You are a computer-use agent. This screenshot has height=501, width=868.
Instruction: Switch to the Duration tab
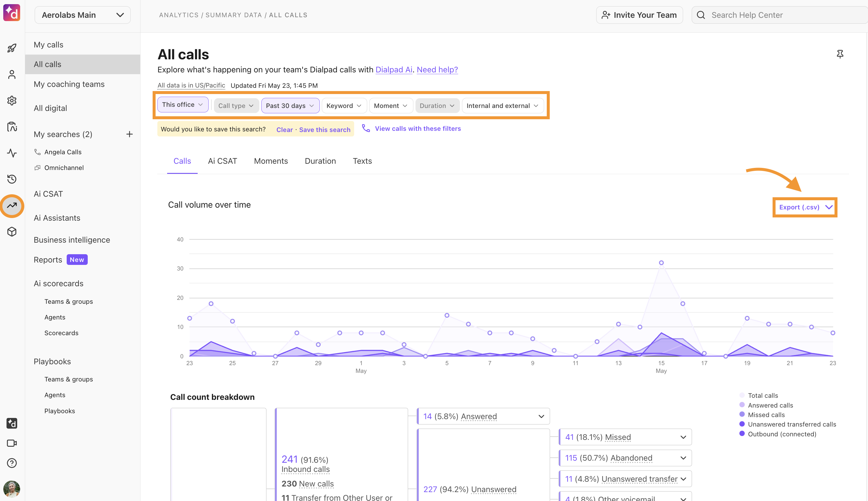(320, 161)
